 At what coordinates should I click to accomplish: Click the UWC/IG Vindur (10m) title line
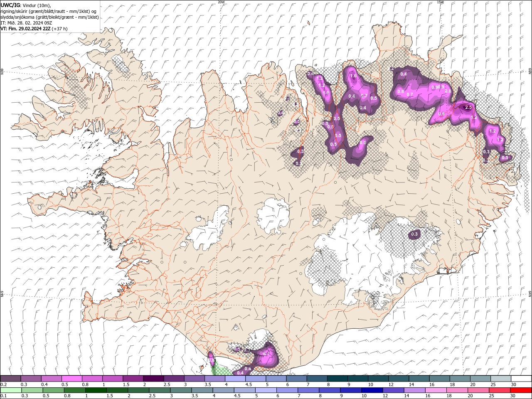[x=25, y=5]
